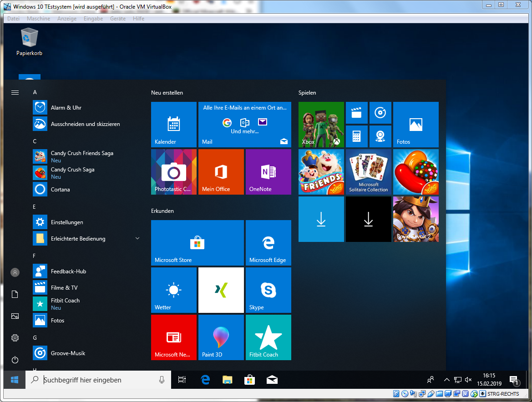Open the Skype tile
Screen dimensions: 532x402
click(x=268, y=290)
